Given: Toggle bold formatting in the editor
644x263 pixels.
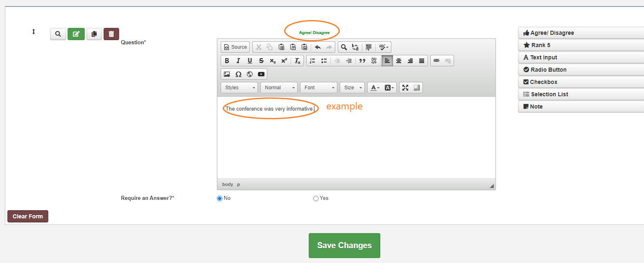Looking at the screenshot, I should coord(227,61).
